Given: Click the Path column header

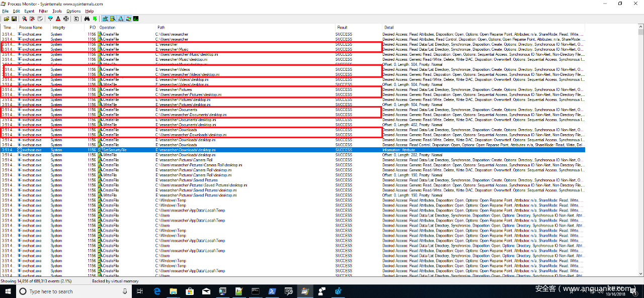Looking at the screenshot, I should (161, 27).
